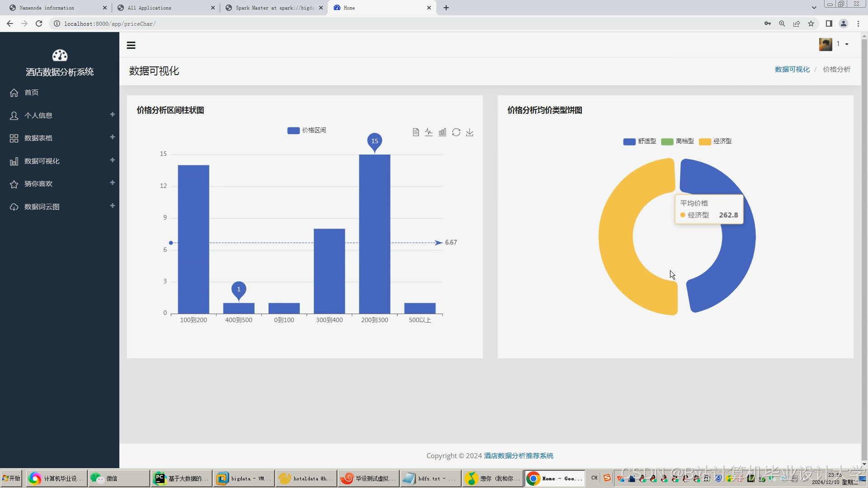Save chart as image download icon
The image size is (868, 488).
(x=470, y=132)
